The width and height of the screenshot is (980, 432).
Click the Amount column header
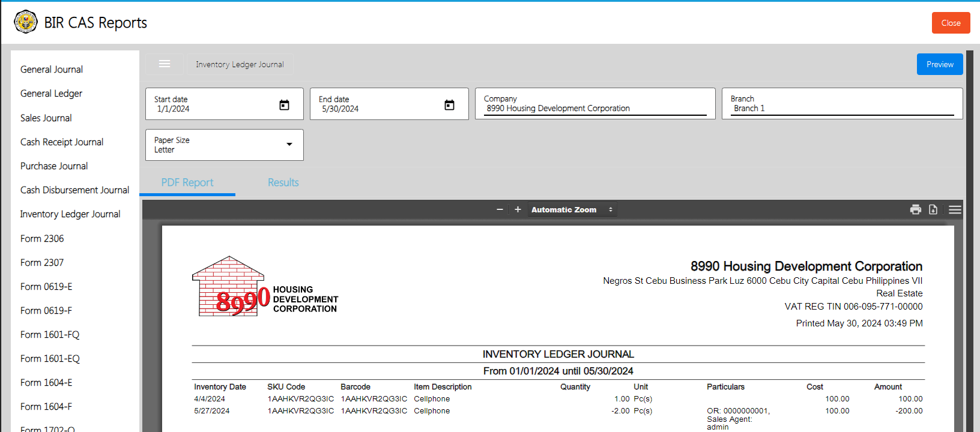coord(888,387)
